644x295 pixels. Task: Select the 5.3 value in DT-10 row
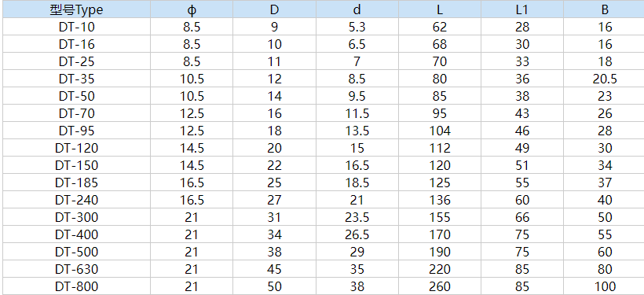tap(357, 28)
